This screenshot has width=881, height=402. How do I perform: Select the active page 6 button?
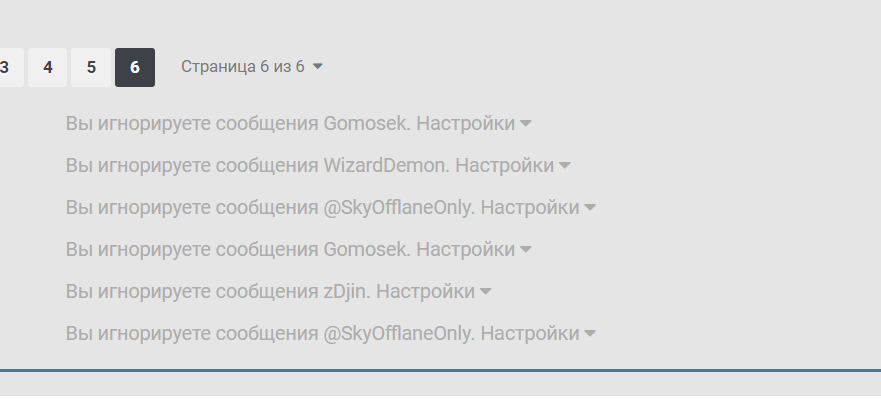pyautogui.click(x=135, y=67)
